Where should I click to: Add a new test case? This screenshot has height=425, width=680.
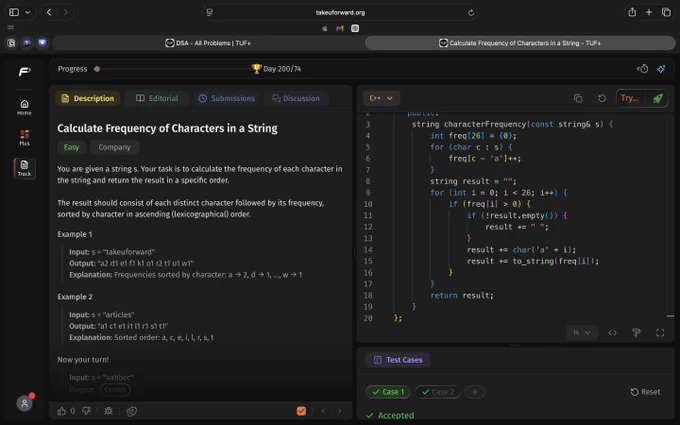(475, 392)
